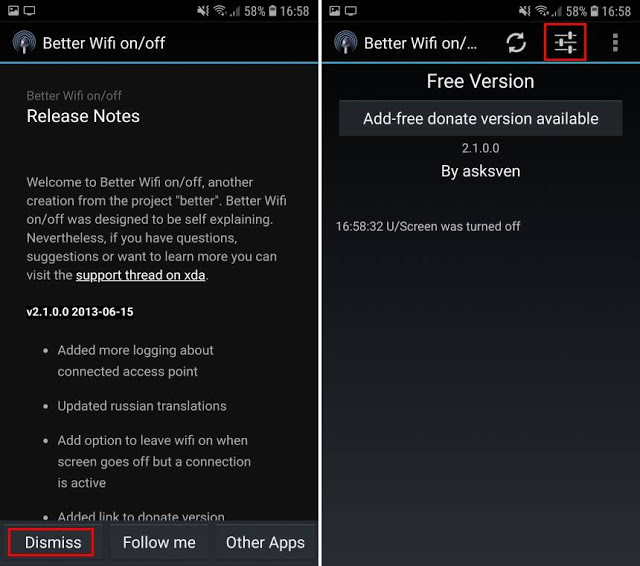The width and height of the screenshot is (640, 566).
Task: Click the refresh icon in right toolbar
Action: [516, 43]
